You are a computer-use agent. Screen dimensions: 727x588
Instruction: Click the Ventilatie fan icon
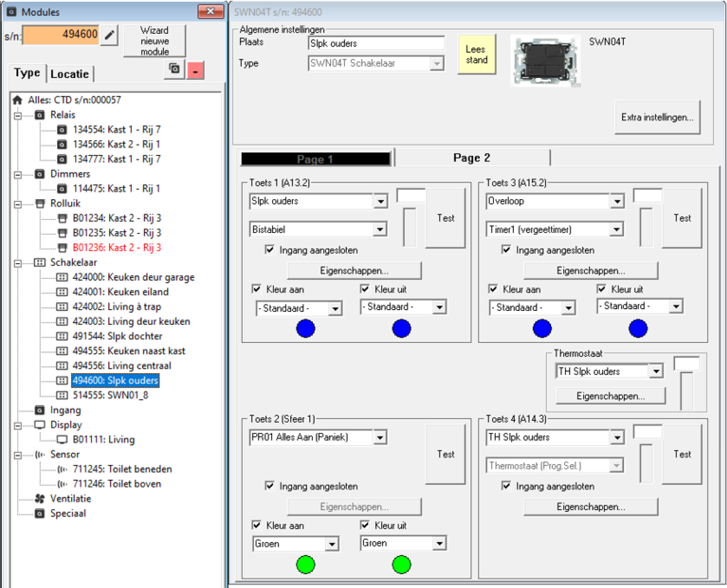coord(40,498)
